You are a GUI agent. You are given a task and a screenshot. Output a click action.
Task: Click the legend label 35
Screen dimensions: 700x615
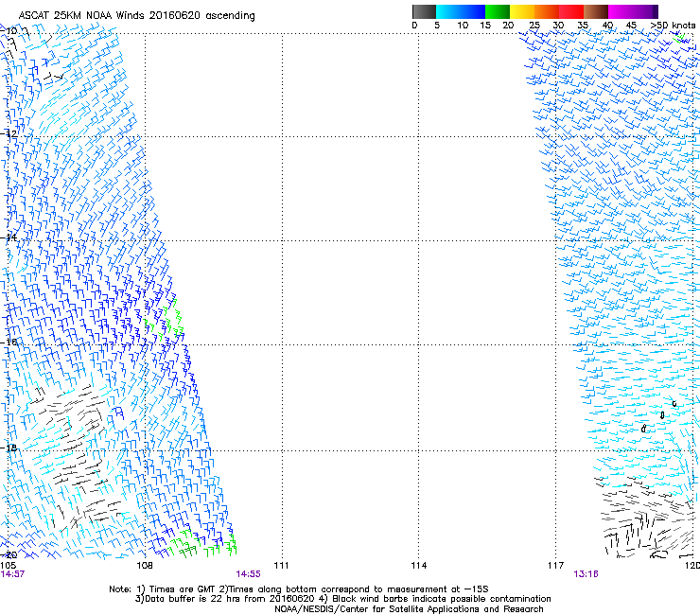coord(583,26)
